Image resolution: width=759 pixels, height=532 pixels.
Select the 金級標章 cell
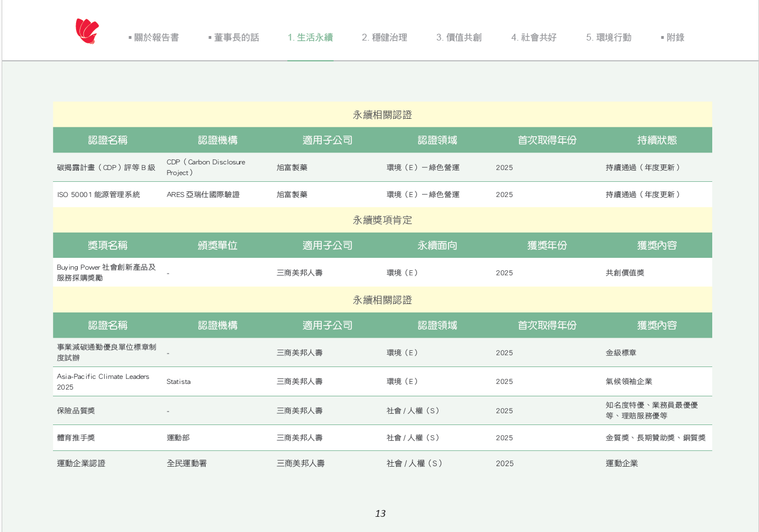621,353
